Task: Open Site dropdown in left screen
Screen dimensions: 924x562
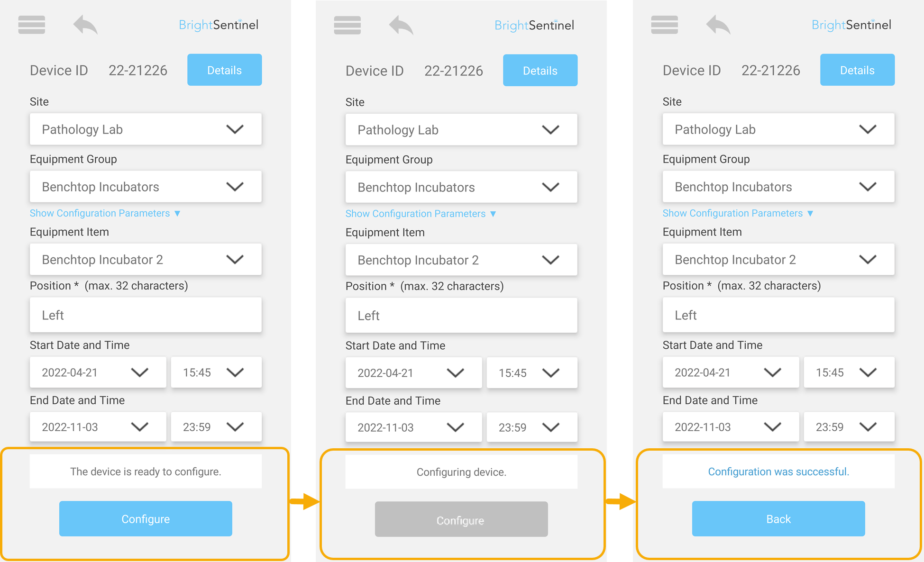Action: 146,129
